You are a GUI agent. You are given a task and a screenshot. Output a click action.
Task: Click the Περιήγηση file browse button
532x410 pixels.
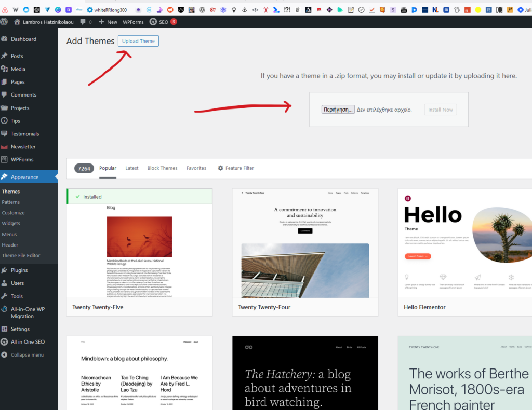click(338, 110)
